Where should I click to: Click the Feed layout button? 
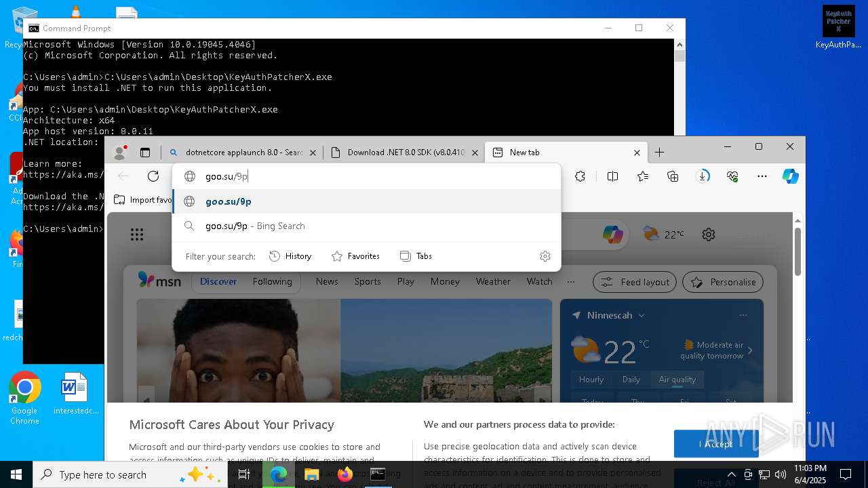point(635,282)
